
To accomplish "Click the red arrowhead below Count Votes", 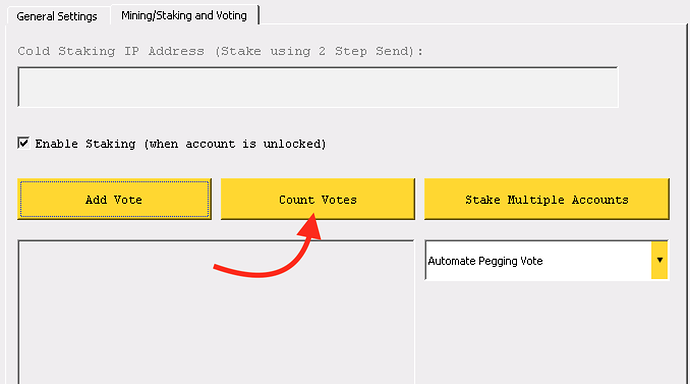I will 311,227.
